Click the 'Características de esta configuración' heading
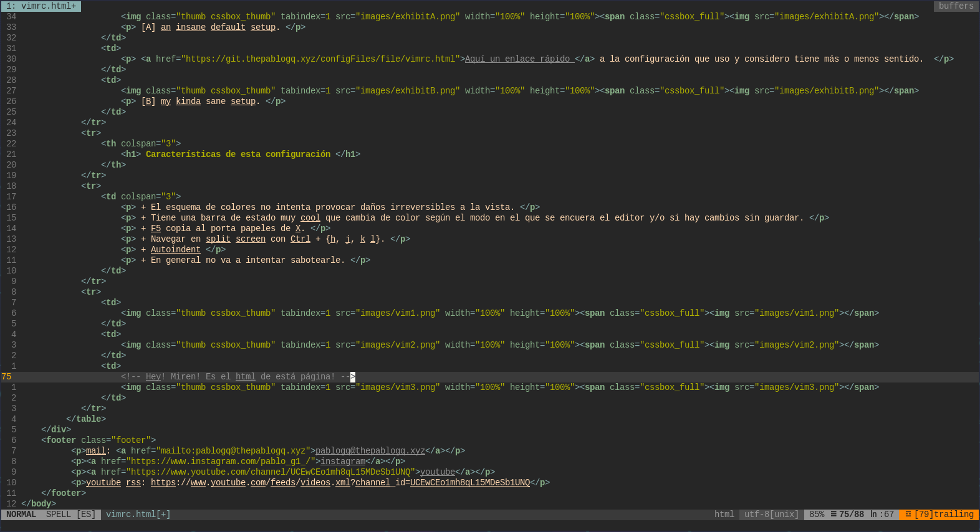The image size is (980, 532). (238, 154)
